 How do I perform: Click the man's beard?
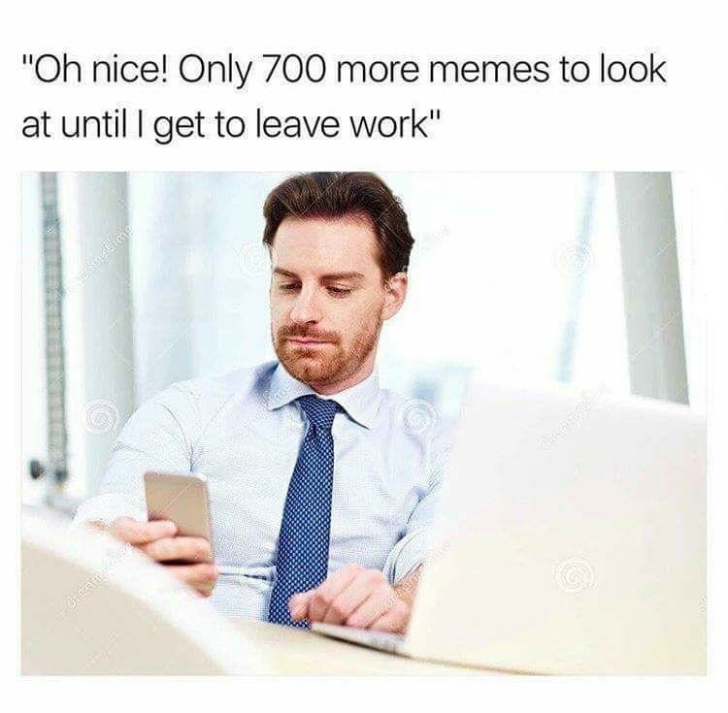point(325,352)
